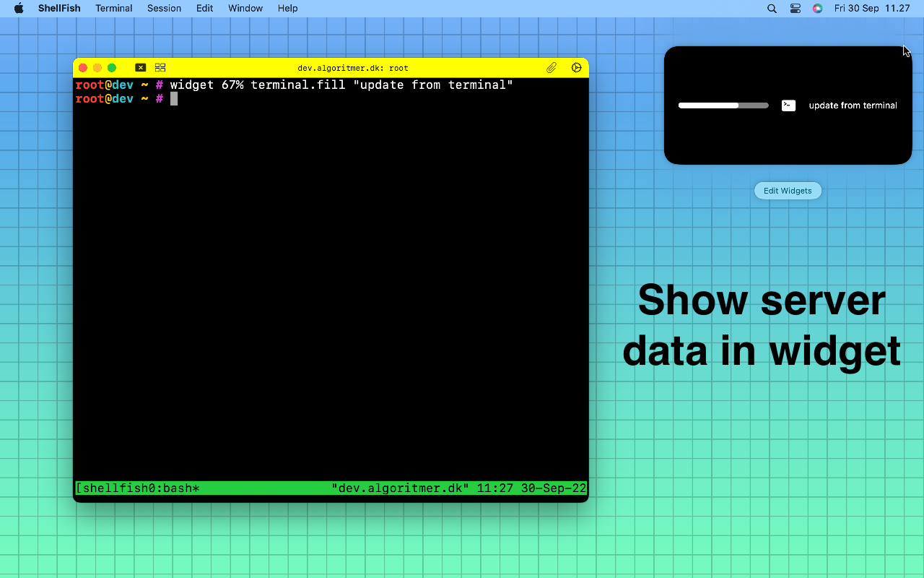This screenshot has width=924, height=578.
Task: Open the snippets clock icon in title bar
Action: click(577, 68)
